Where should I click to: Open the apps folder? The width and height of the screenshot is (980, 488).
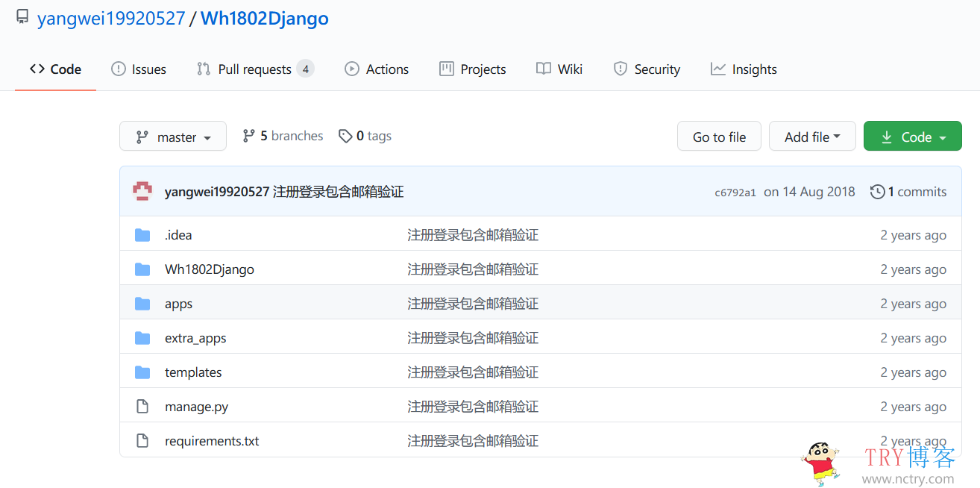tap(179, 304)
